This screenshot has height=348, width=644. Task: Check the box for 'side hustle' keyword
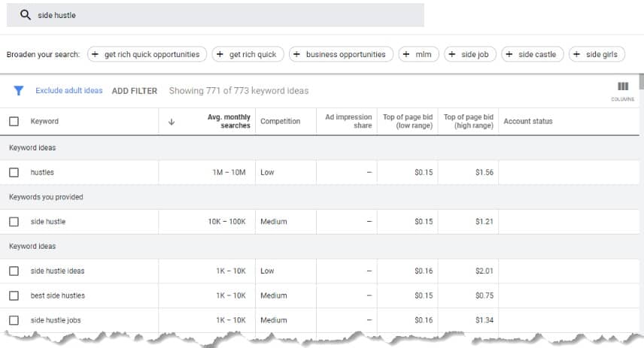point(14,222)
